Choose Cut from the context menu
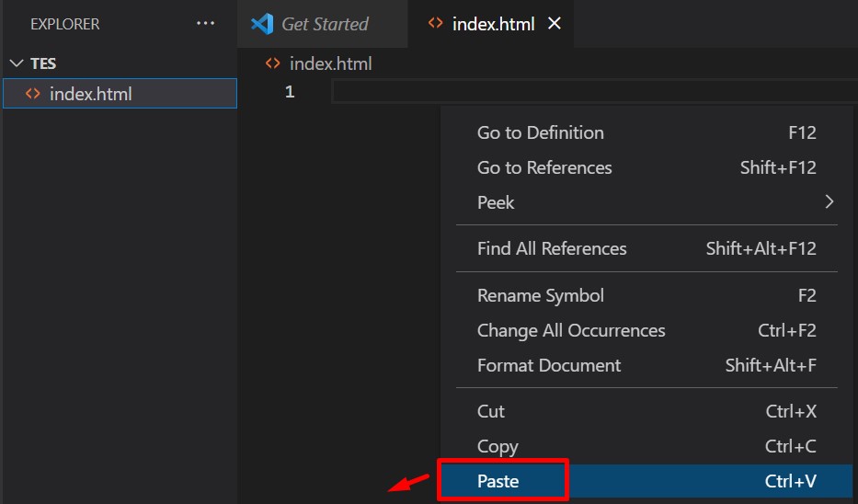Screen dimensions: 858x504 pos(491,411)
